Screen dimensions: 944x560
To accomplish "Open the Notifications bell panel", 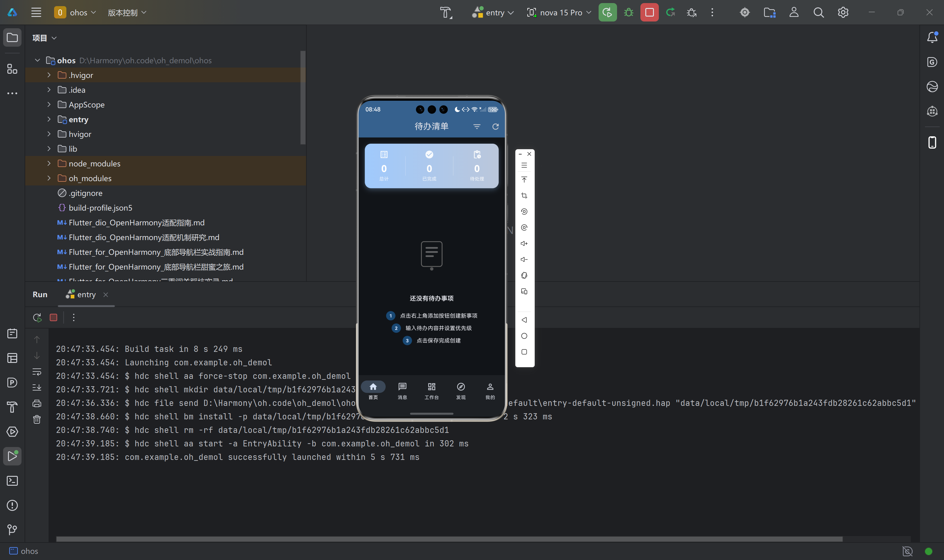I will [932, 37].
